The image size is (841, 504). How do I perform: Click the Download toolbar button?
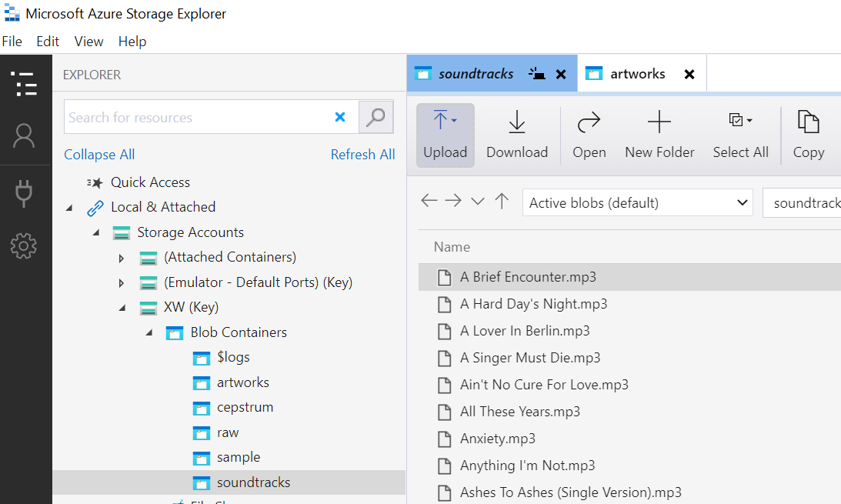(517, 135)
